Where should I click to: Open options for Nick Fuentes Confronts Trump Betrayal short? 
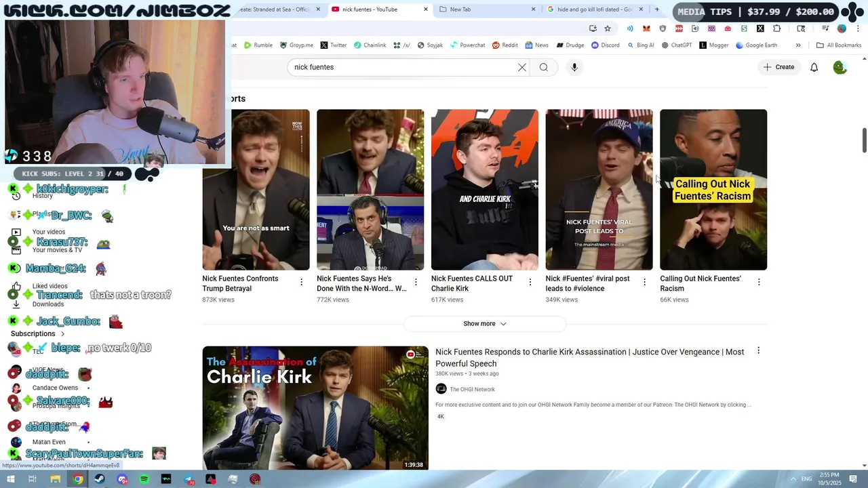click(x=302, y=282)
